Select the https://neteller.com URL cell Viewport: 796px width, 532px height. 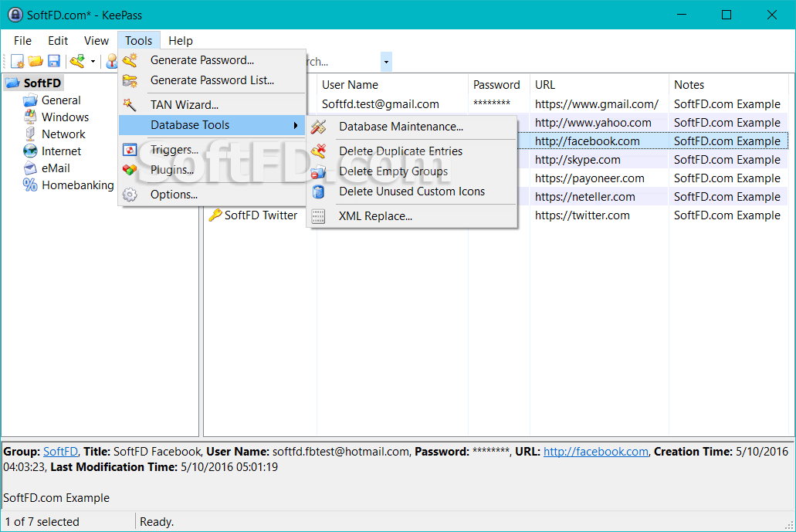[x=584, y=197]
